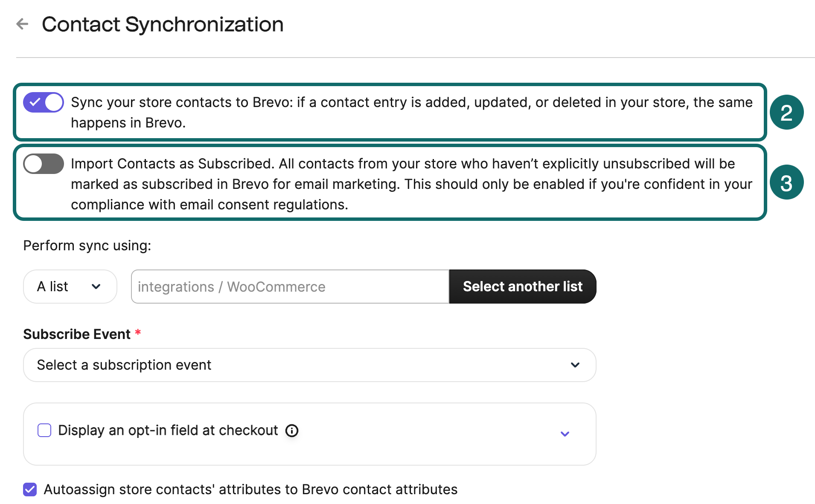This screenshot has height=504, width=815.
Task: Click the back arrow beside Contact Synchronization
Action: [22, 24]
